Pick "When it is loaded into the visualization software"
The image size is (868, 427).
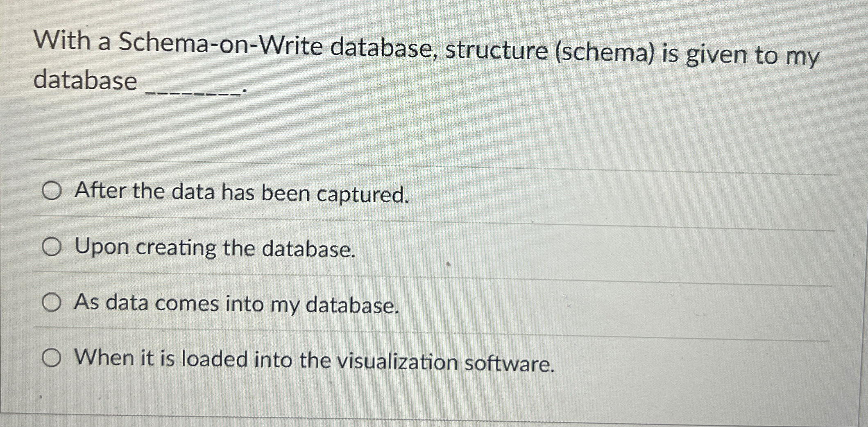[x=52, y=358]
